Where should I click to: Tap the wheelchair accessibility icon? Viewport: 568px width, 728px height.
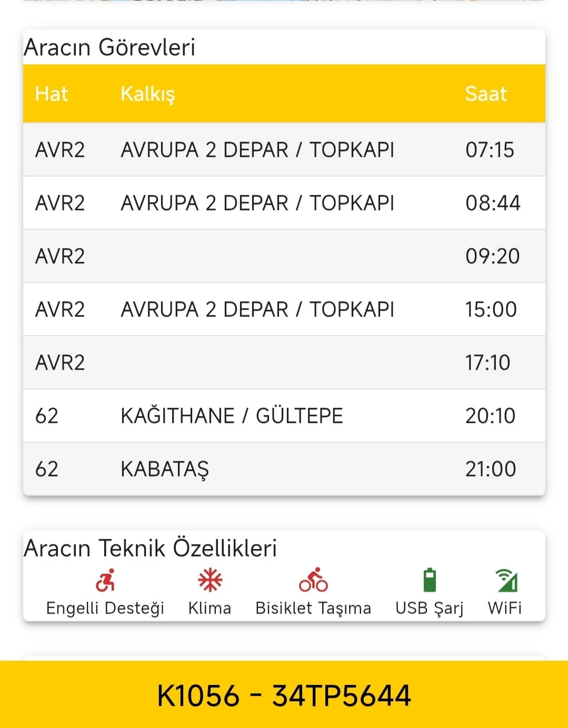point(105,581)
